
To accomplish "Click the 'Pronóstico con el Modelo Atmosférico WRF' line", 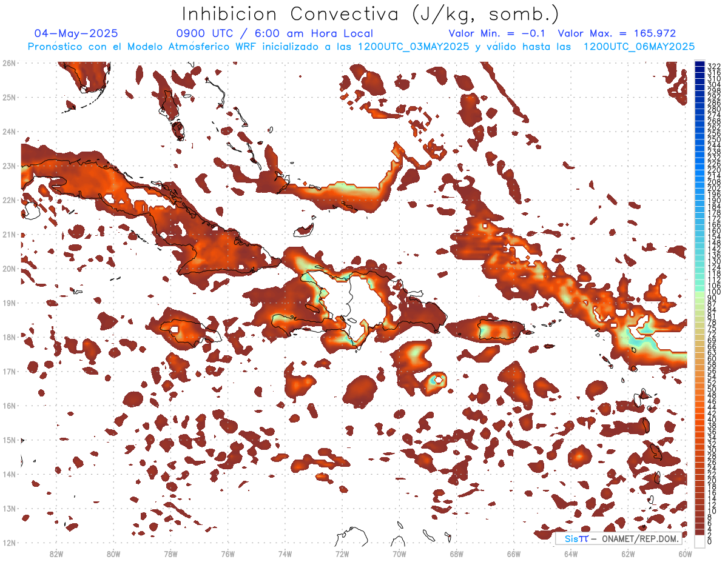I will click(361, 47).
